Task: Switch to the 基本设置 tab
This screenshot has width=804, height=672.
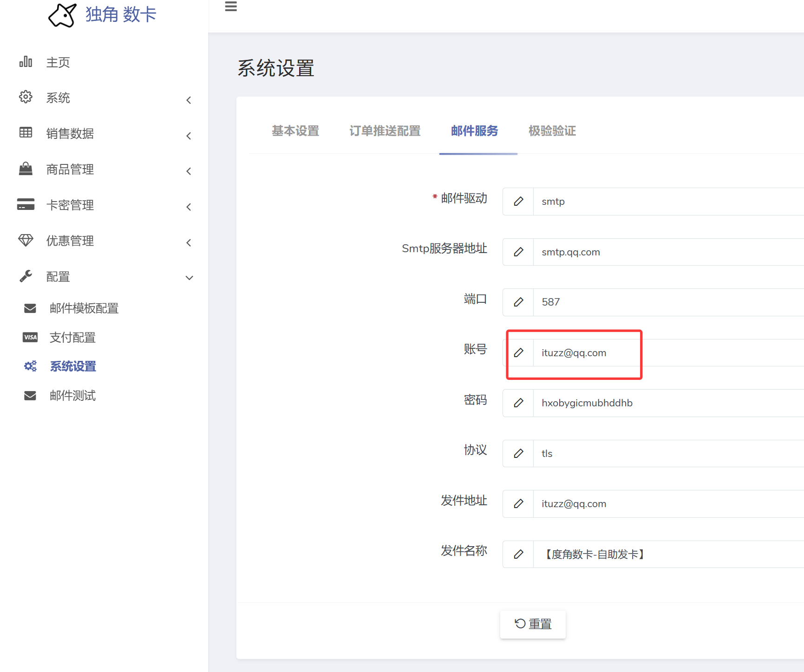Action: click(295, 131)
